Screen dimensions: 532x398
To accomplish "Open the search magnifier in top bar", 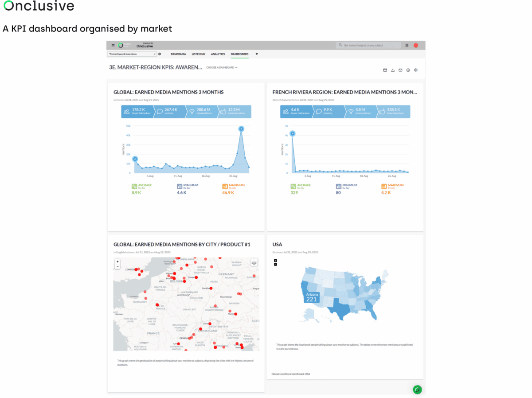I will (340, 45).
